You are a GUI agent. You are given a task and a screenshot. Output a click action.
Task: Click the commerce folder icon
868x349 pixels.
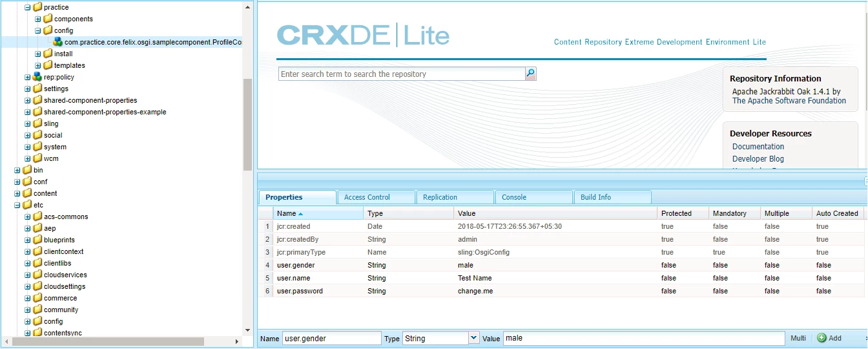37,298
